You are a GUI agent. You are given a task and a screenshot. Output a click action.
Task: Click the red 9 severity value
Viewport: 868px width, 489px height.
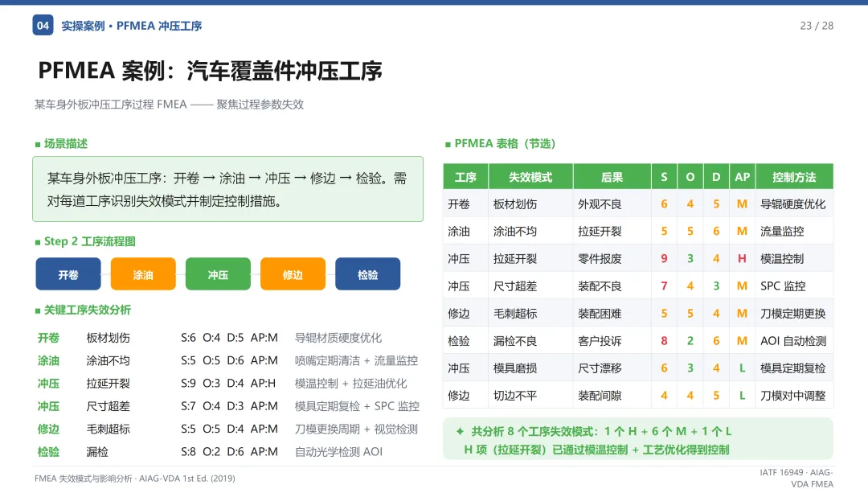tap(664, 259)
